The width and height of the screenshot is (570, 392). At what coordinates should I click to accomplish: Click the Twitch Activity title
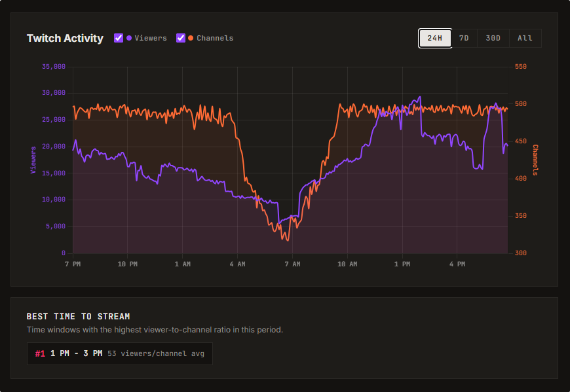[65, 39]
